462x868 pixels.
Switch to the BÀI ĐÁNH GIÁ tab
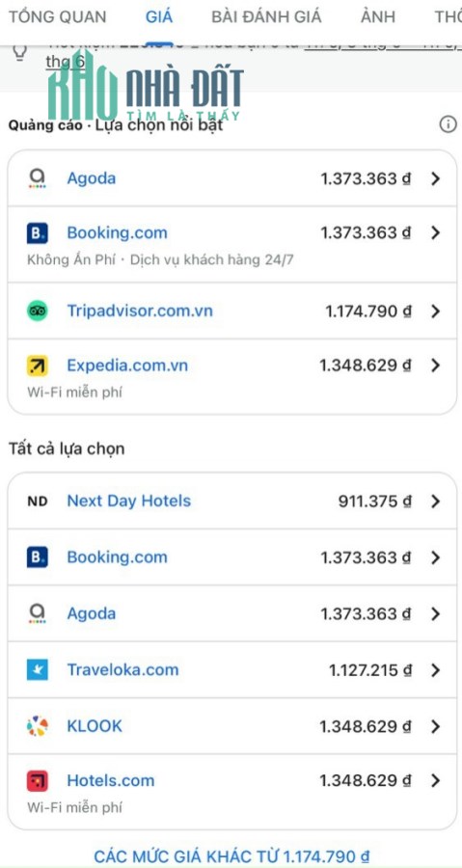[x=266, y=16]
